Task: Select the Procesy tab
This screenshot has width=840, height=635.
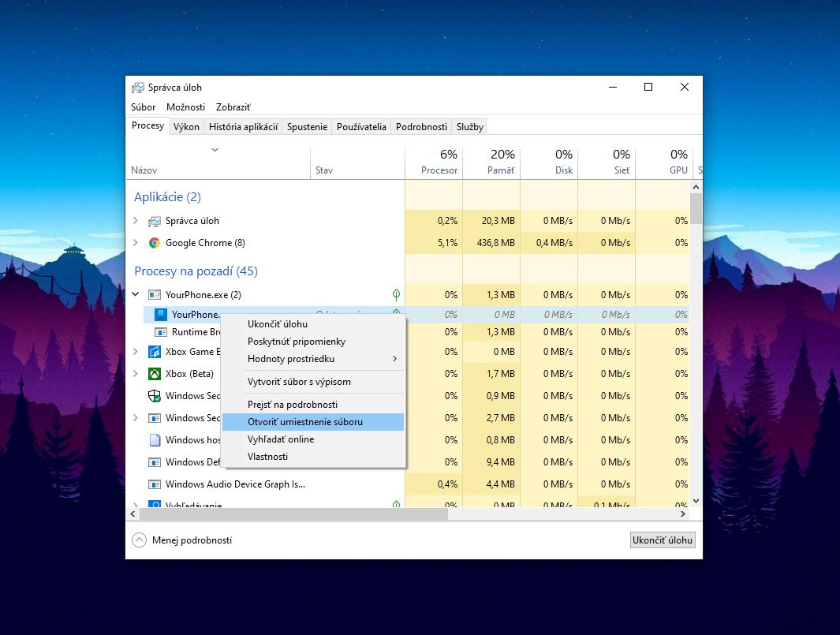Action: [x=147, y=125]
